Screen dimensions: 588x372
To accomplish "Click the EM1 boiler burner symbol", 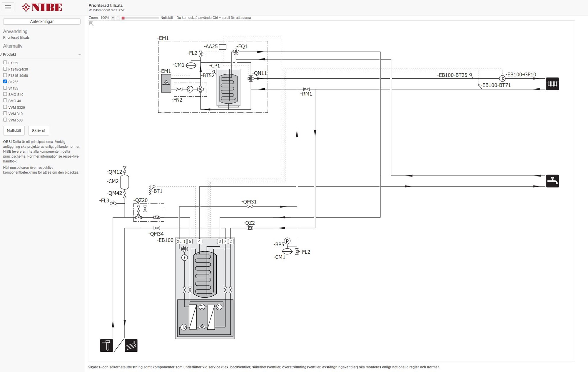I will (166, 83).
